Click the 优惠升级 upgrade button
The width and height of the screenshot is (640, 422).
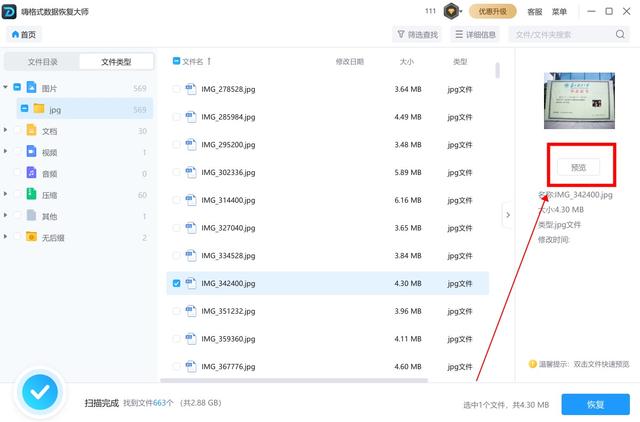coord(493,11)
